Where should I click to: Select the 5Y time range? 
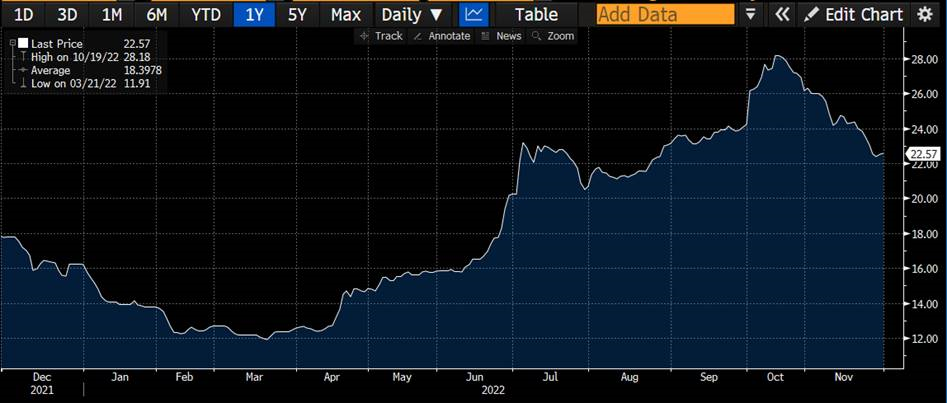[x=297, y=14]
